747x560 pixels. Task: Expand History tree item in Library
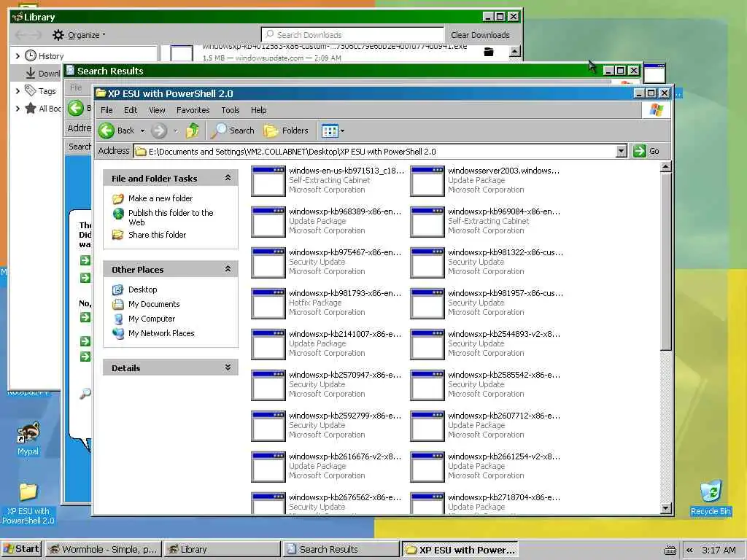point(18,55)
